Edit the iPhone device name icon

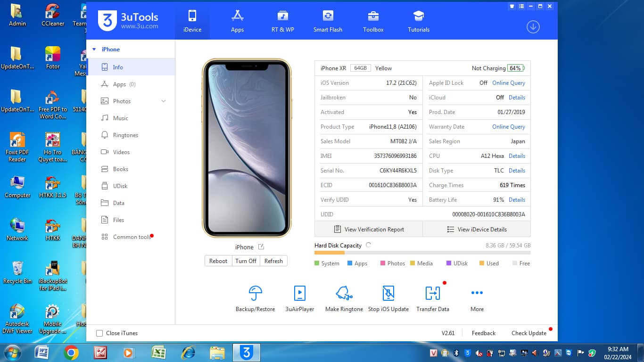[261, 247]
